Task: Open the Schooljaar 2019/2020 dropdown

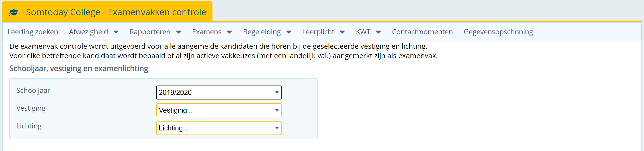Action: pyautogui.click(x=219, y=92)
